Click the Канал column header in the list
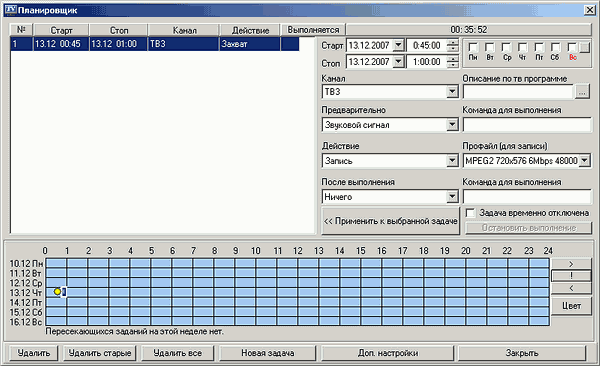Screen dimensions: 600x366 click(x=184, y=30)
